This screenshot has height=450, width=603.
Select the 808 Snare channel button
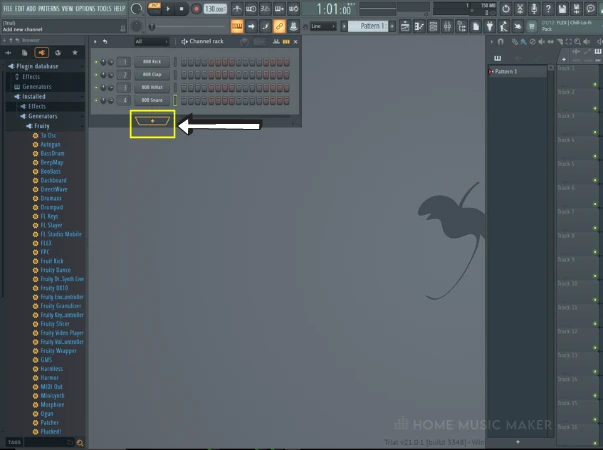tap(152, 100)
